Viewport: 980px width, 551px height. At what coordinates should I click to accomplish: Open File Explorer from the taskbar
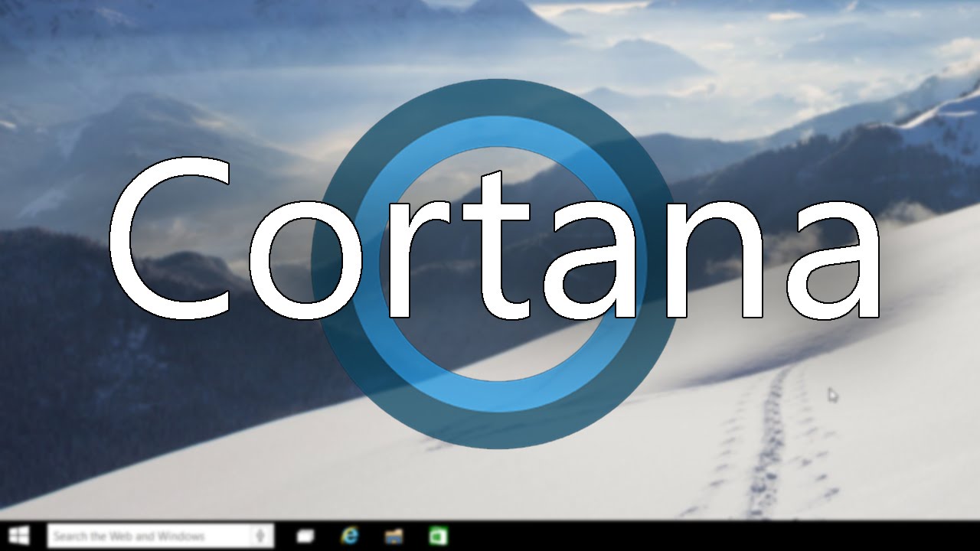394,536
